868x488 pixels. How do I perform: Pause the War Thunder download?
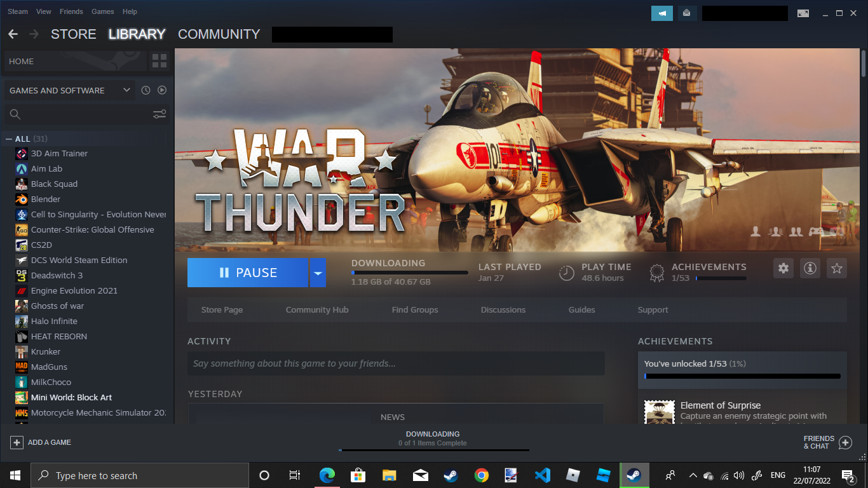pyautogui.click(x=248, y=273)
